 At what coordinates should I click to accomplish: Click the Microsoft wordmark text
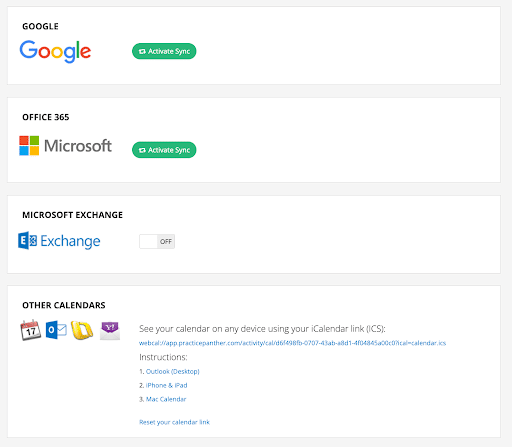(x=78, y=146)
